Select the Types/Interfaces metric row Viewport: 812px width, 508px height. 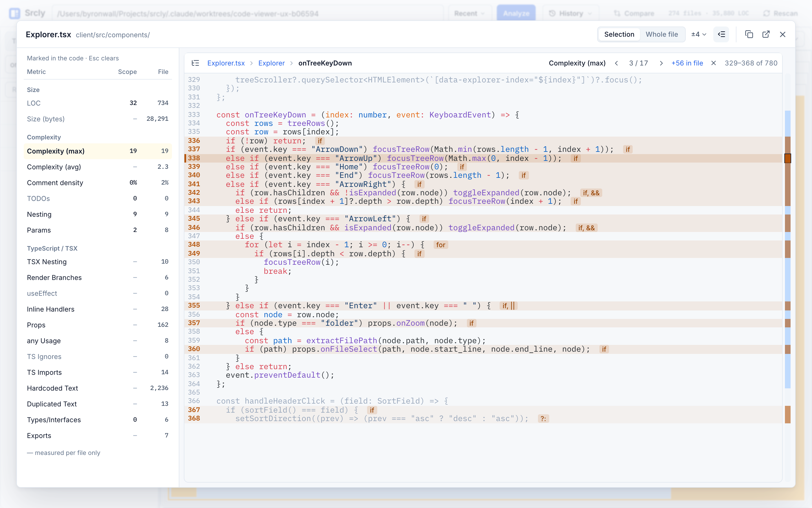coord(98,420)
